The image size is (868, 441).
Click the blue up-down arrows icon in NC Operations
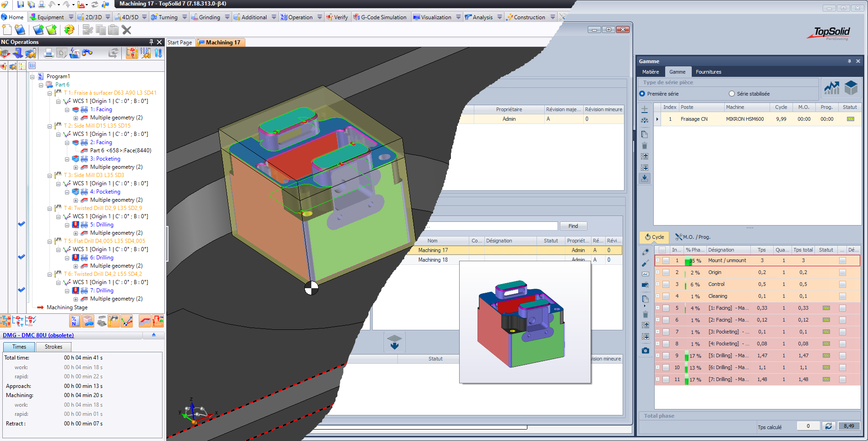[158, 53]
